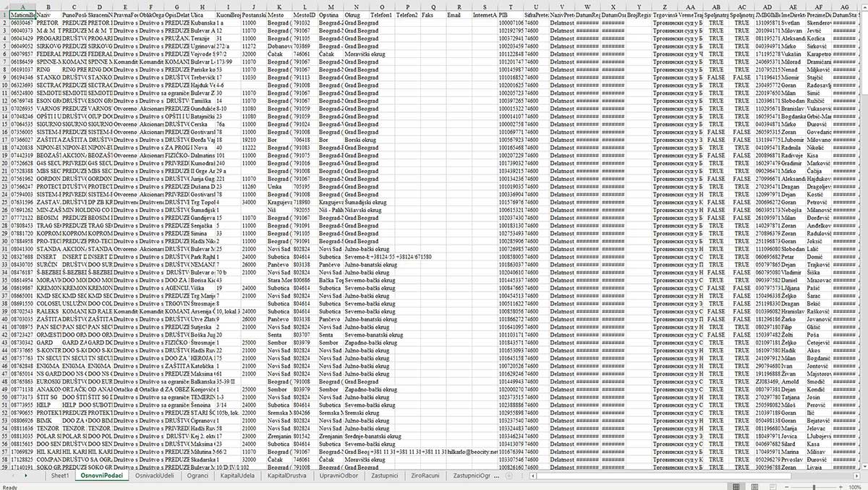
Task: Open the ZastupniciOgr sheet tab
Action: click(472, 476)
